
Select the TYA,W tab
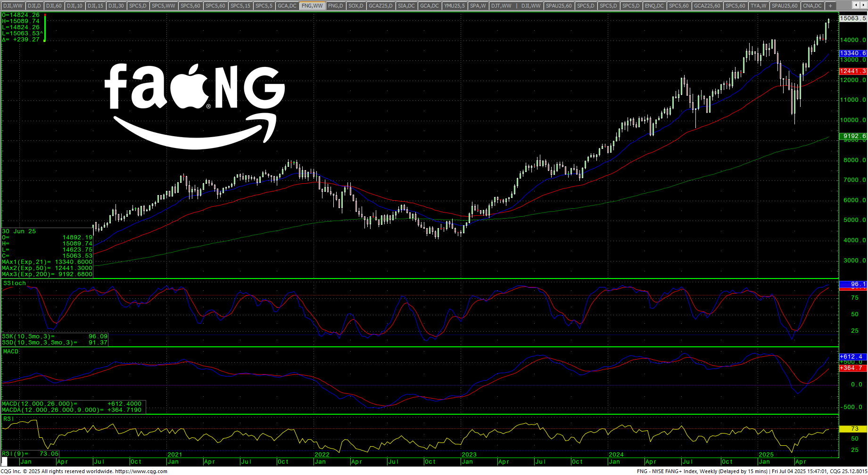(759, 6)
